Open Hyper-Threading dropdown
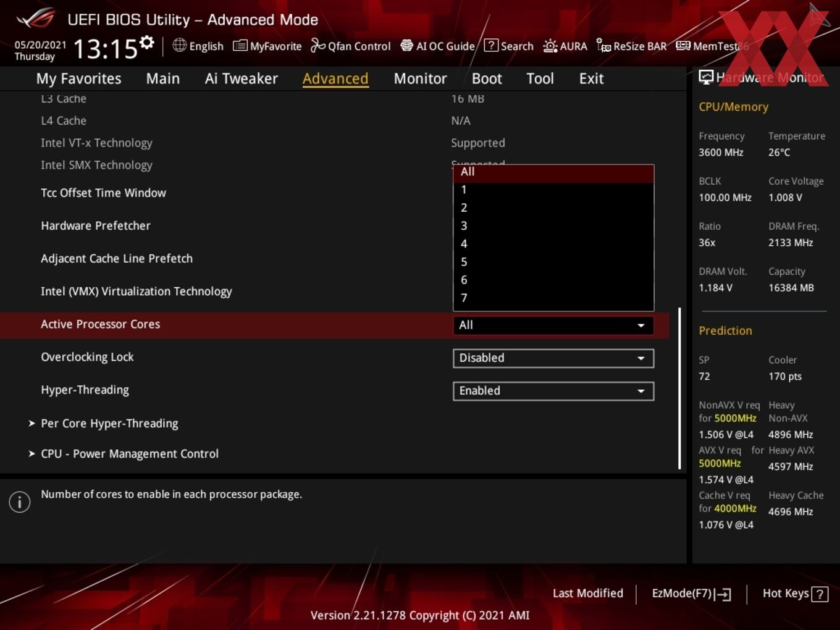The height and width of the screenshot is (630, 840). coord(553,390)
